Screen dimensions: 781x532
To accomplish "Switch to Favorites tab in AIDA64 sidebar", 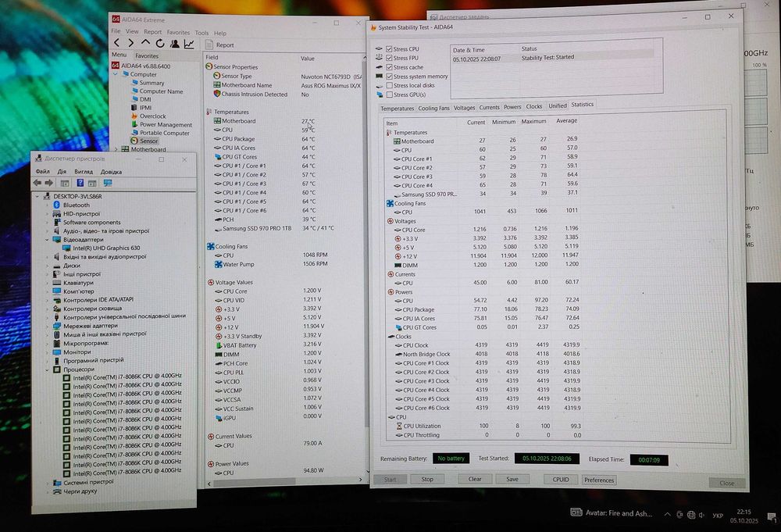I will tap(147, 55).
